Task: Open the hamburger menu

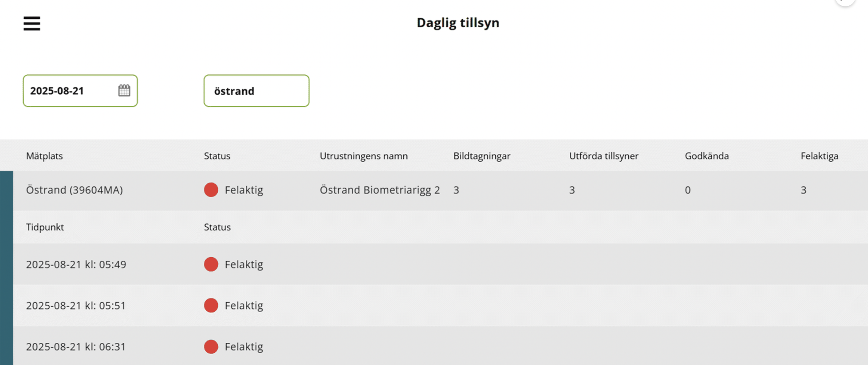Action: [x=32, y=23]
